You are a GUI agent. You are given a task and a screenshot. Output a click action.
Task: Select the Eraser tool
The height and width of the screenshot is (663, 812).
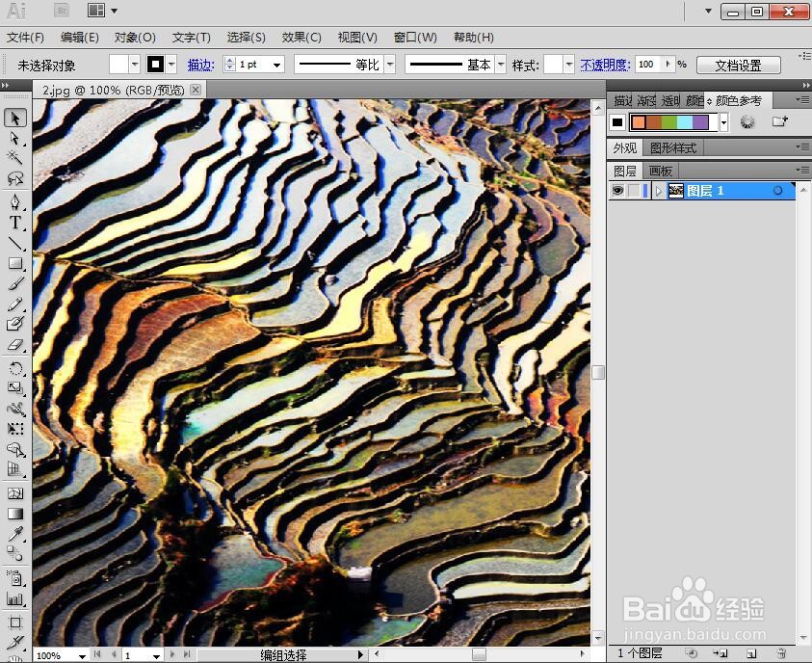[15, 344]
